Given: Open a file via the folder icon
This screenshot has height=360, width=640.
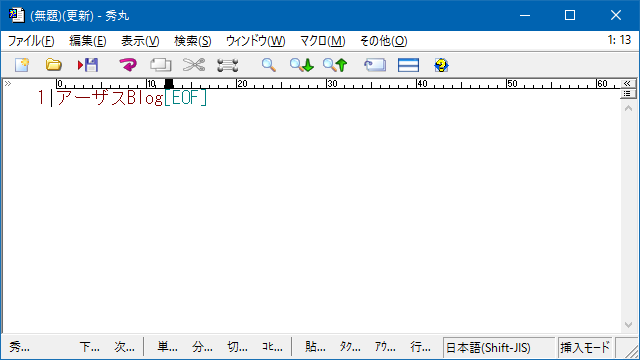Looking at the screenshot, I should tap(54, 65).
